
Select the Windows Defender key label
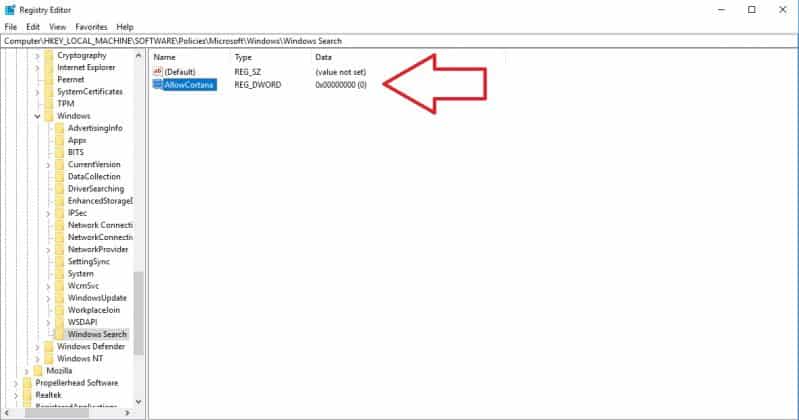click(91, 347)
